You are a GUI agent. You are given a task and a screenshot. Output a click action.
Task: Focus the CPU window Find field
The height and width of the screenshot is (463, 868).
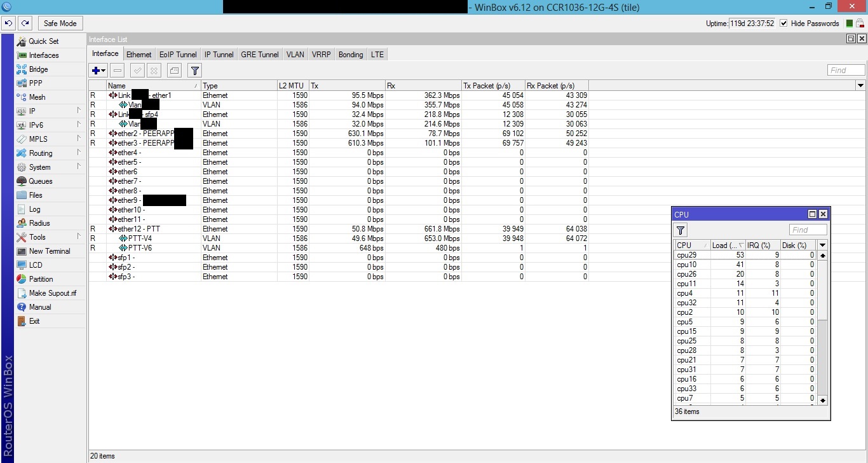click(x=808, y=230)
